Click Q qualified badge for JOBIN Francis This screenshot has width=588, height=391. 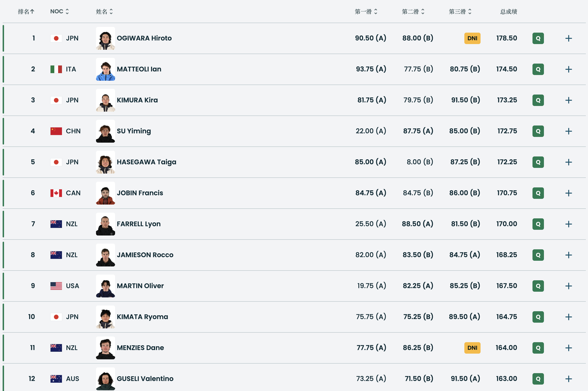pos(538,193)
